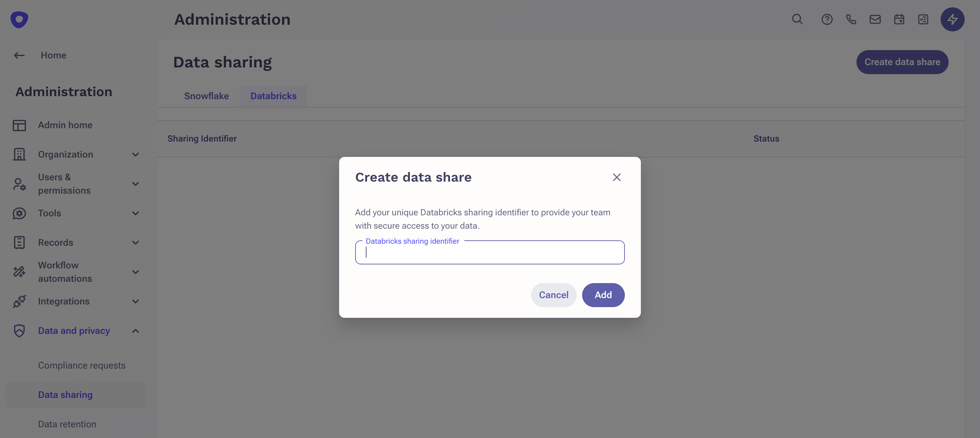The image size is (980, 438).
Task: Open the global search icon
Action: click(x=797, y=19)
